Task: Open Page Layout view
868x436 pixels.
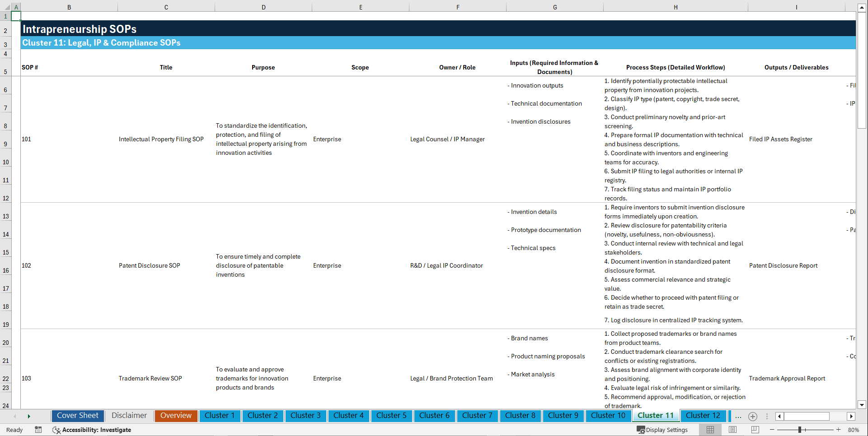Action: [732, 430]
